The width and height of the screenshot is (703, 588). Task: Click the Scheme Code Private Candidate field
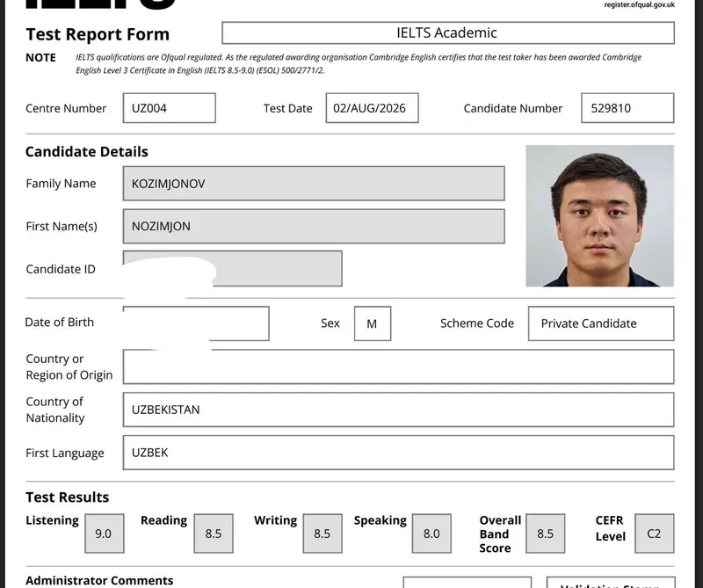(601, 323)
